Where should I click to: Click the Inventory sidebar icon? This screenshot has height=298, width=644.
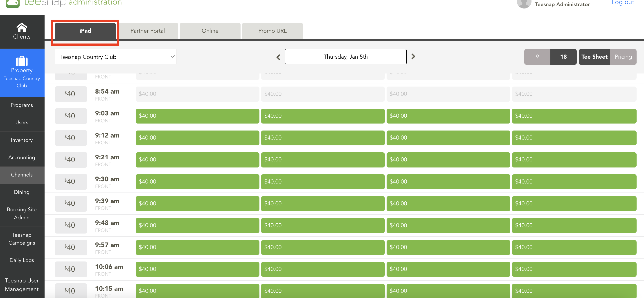pos(22,140)
